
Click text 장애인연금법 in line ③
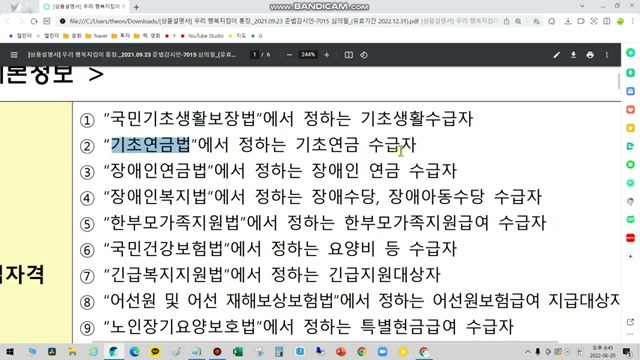[x=159, y=171]
